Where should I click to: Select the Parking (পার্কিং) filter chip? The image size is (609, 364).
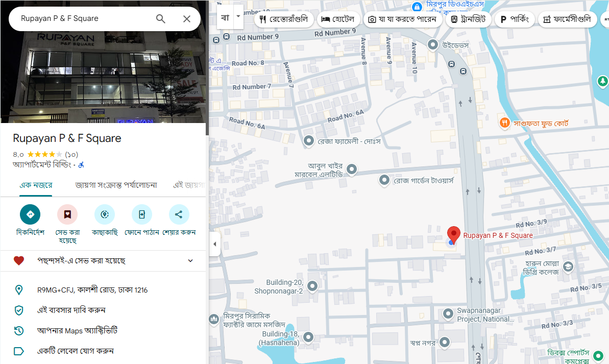click(x=516, y=19)
